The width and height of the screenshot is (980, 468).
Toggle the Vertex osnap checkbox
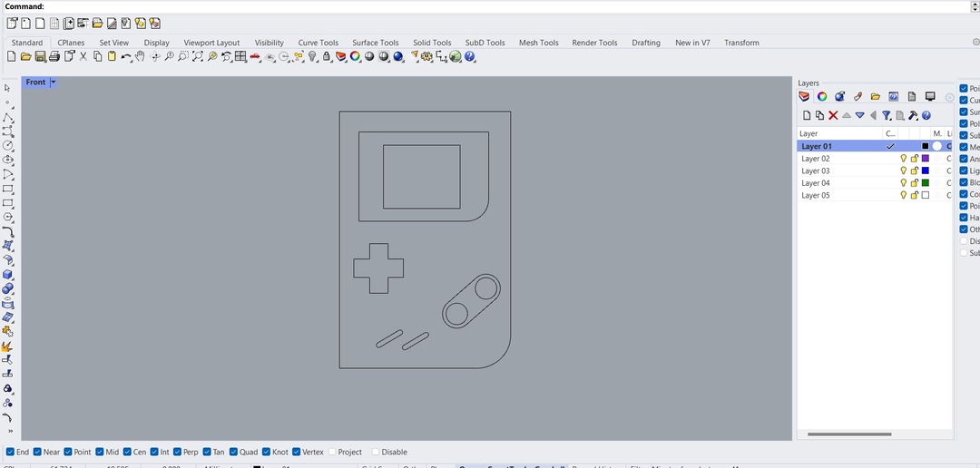296,452
